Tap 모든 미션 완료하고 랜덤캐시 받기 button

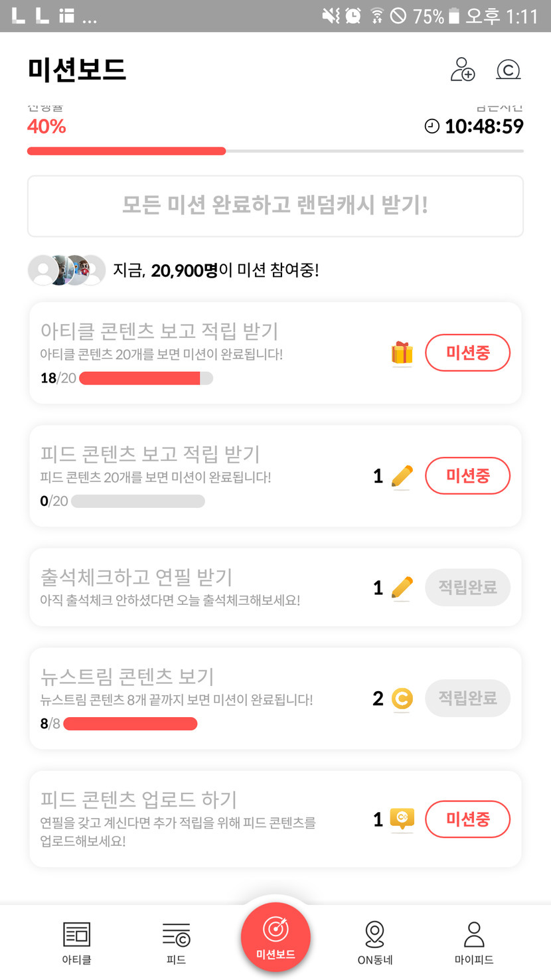coord(275,206)
